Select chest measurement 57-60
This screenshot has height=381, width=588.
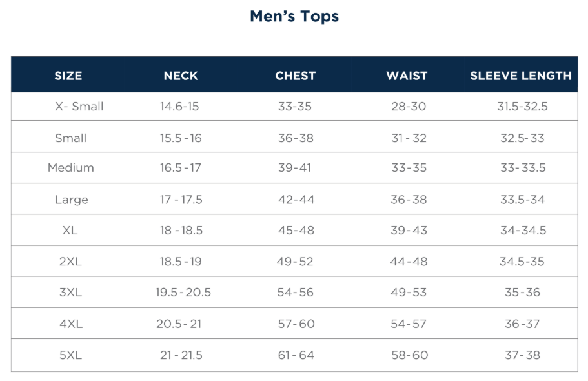point(296,324)
